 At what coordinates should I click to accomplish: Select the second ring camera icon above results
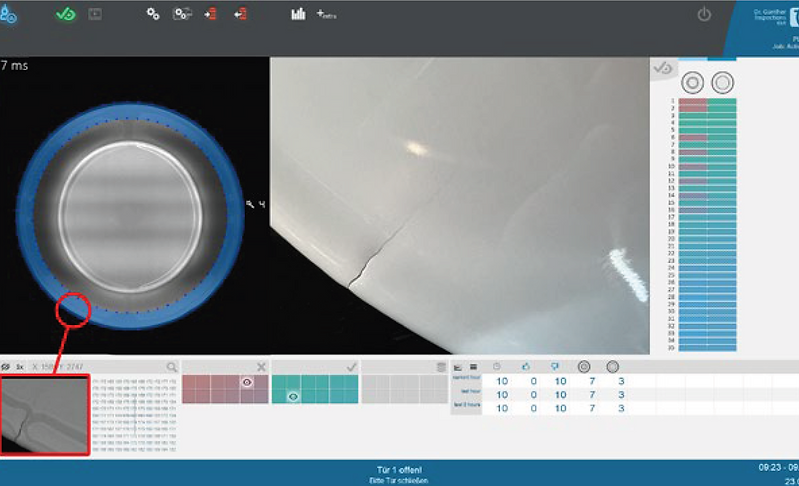coord(723,83)
